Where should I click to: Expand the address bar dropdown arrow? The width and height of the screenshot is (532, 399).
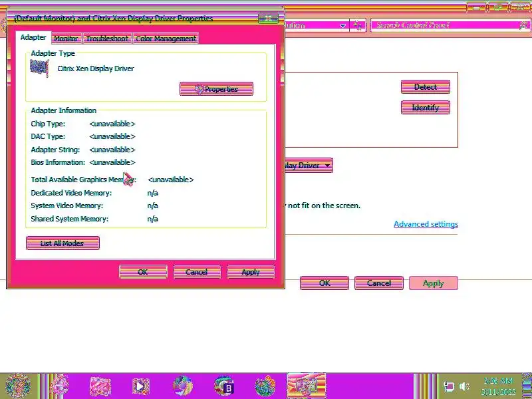(342, 26)
